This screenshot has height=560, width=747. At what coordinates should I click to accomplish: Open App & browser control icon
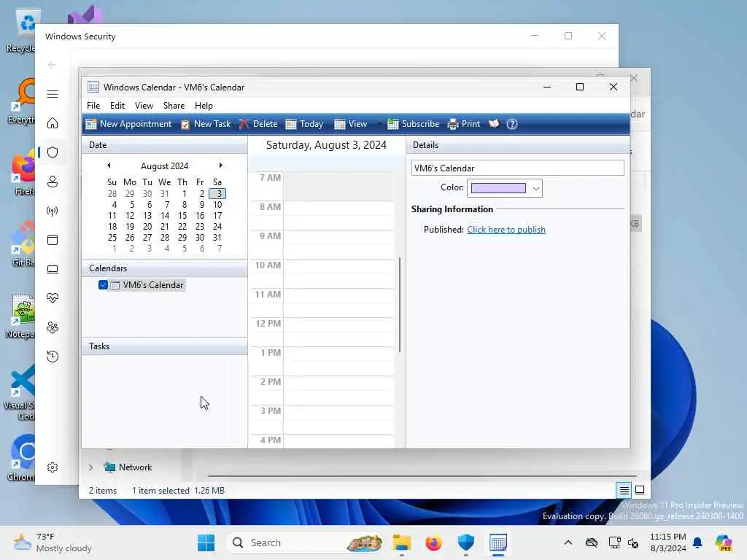click(x=53, y=240)
